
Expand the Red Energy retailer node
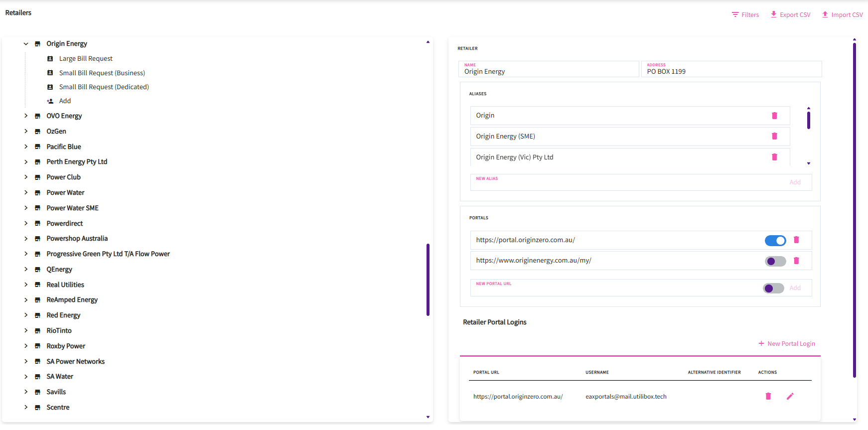(26, 315)
